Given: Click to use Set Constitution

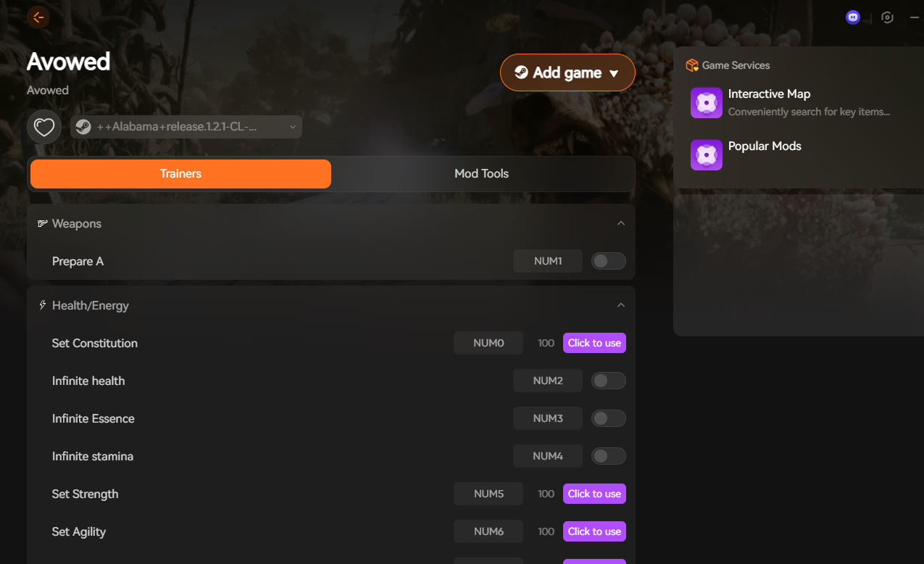Looking at the screenshot, I should coord(594,343).
